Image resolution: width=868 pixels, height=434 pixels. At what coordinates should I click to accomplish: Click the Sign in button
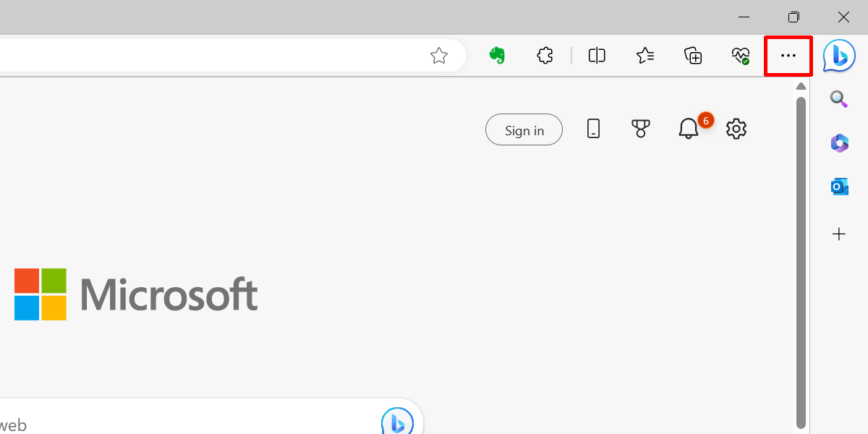pos(524,129)
